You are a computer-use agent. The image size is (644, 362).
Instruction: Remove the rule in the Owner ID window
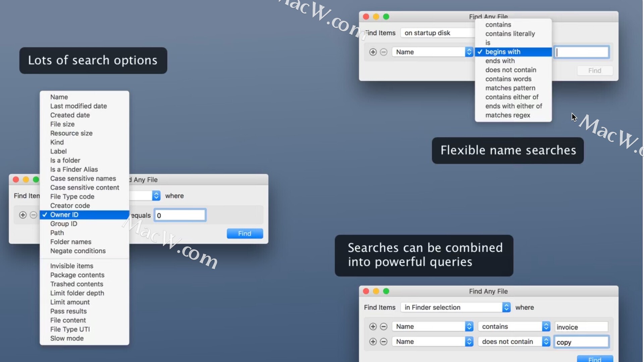[x=33, y=215]
